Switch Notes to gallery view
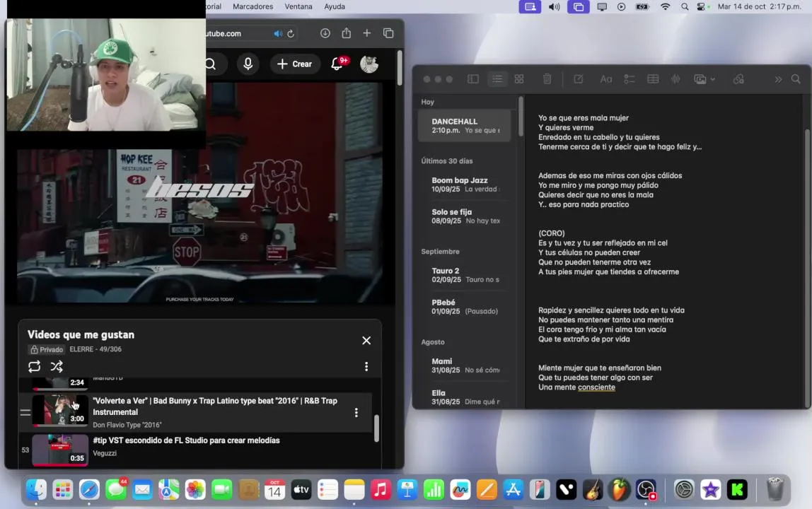 point(519,79)
